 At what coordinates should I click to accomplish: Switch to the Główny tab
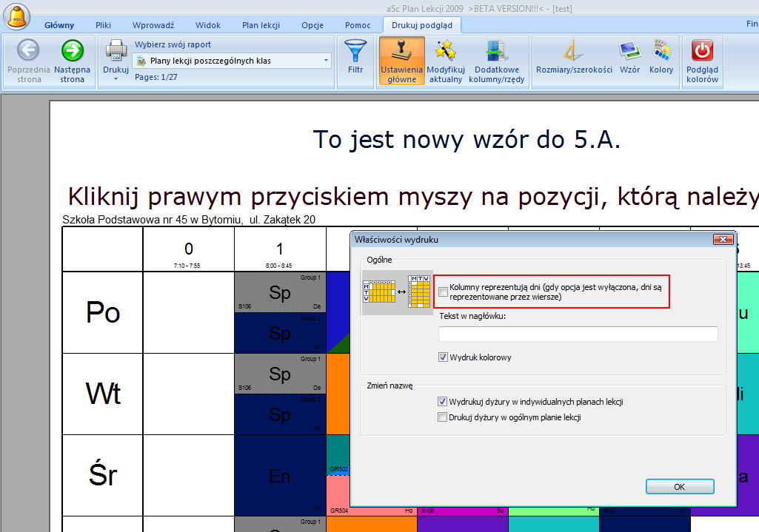pos(59,25)
